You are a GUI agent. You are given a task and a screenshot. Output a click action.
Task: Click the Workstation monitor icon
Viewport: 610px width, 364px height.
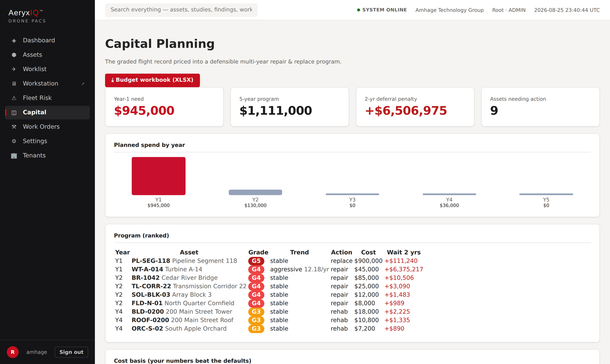point(14,84)
